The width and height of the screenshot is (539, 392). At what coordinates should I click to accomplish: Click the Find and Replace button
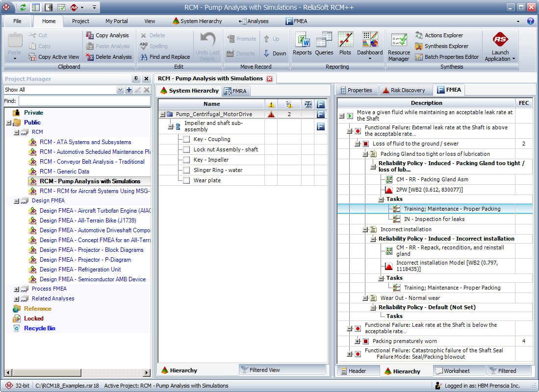coord(165,57)
